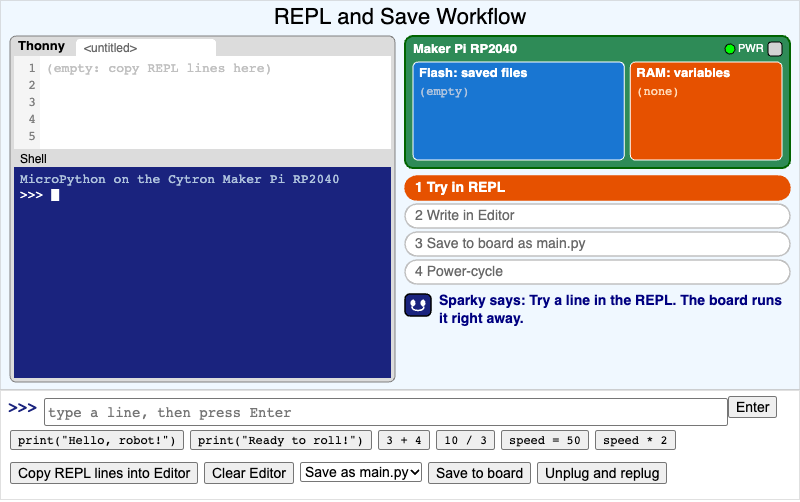The width and height of the screenshot is (800, 502).
Task: Insert the print("Ready to roll!") snippet
Action: tap(281, 440)
